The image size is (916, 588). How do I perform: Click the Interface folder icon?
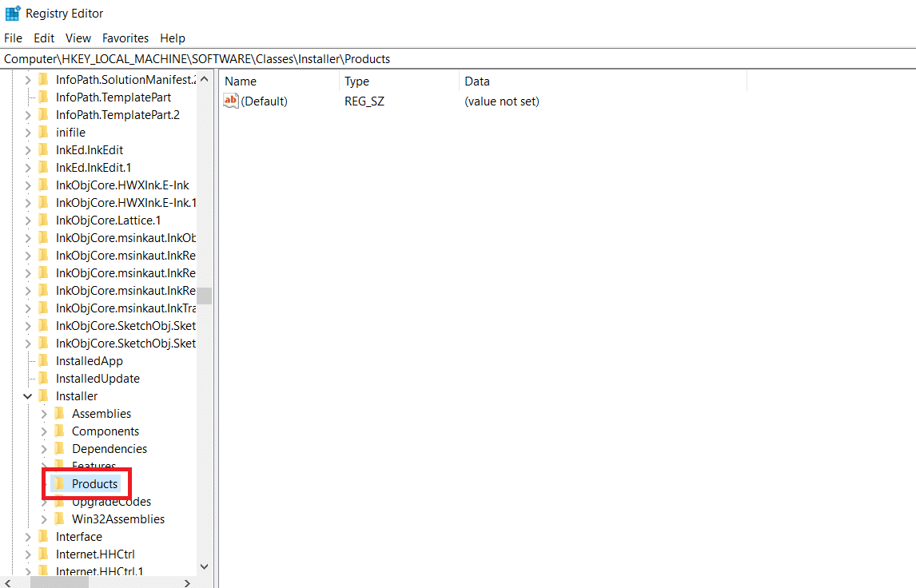click(x=43, y=536)
